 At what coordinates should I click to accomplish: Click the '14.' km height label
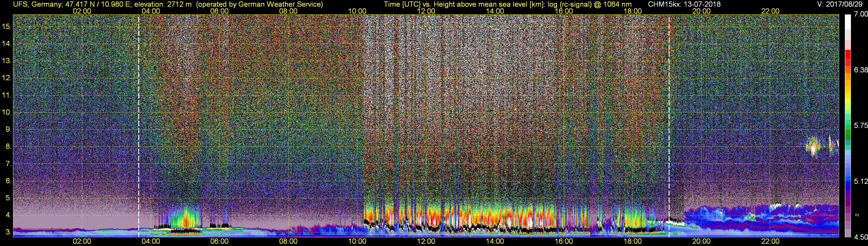(7, 43)
